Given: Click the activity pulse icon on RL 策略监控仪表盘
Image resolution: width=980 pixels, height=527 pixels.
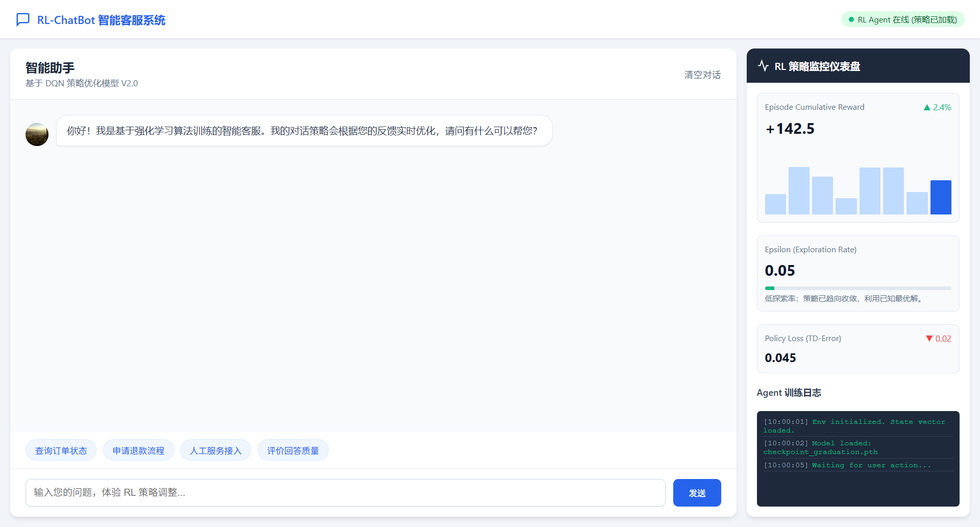Looking at the screenshot, I should click(x=763, y=66).
